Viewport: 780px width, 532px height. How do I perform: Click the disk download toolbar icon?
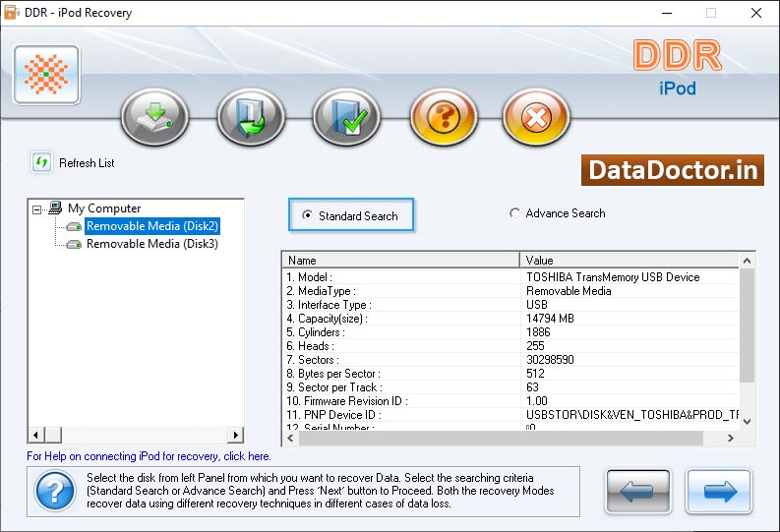pos(154,117)
